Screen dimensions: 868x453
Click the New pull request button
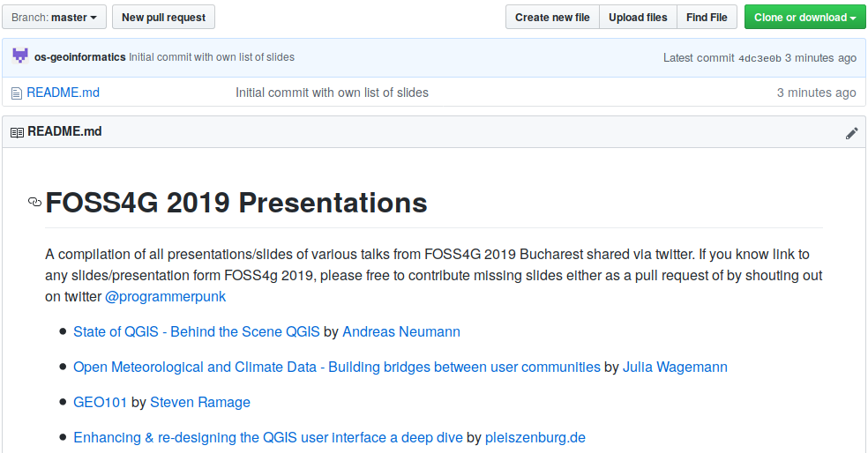click(x=163, y=17)
